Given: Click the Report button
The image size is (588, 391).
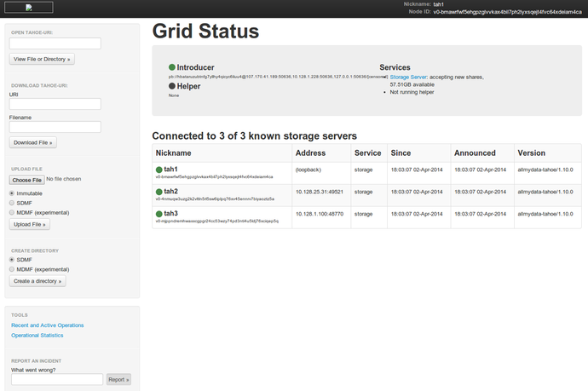Looking at the screenshot, I should click(x=118, y=379).
